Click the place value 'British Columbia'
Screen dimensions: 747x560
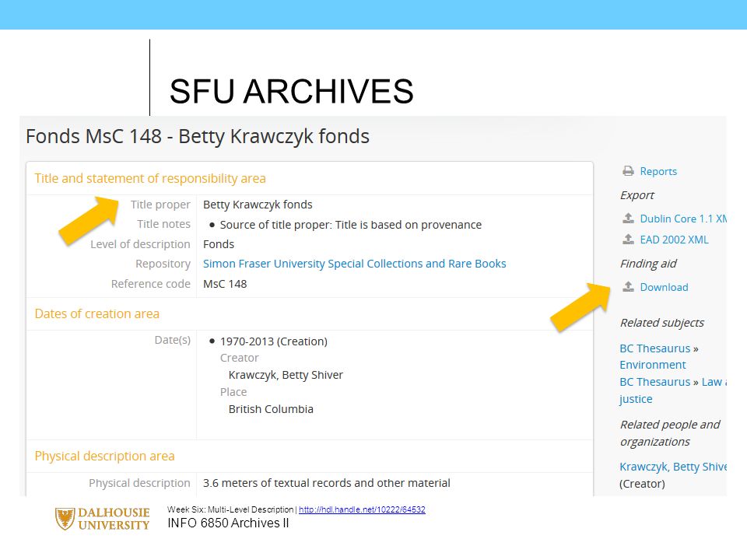point(271,410)
